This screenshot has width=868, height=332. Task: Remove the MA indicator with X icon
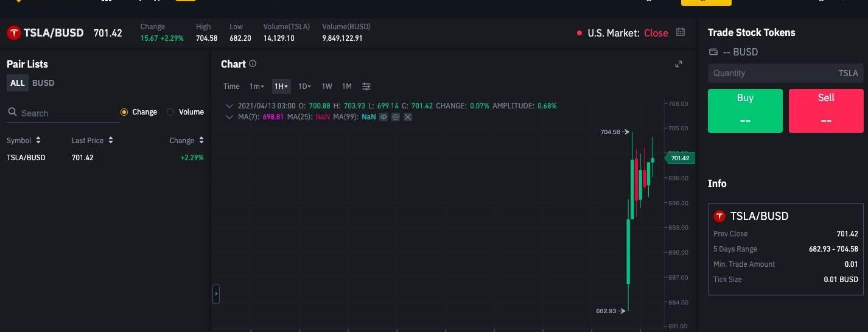click(408, 117)
